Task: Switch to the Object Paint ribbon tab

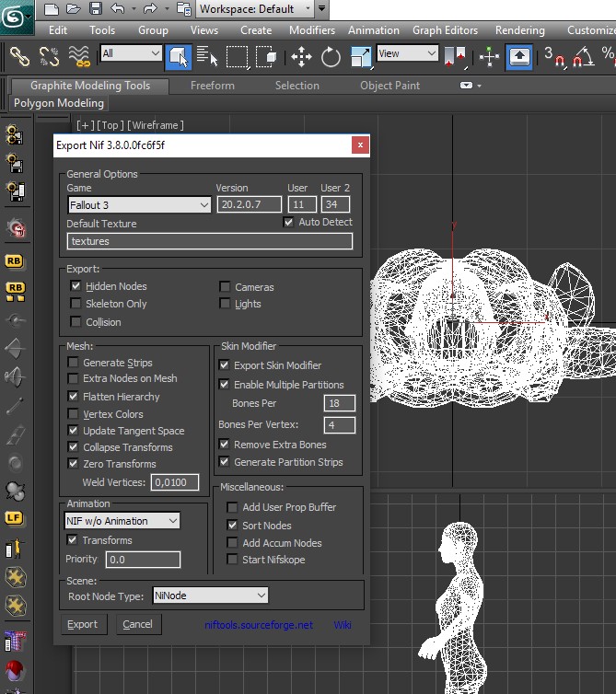Action: tap(389, 86)
